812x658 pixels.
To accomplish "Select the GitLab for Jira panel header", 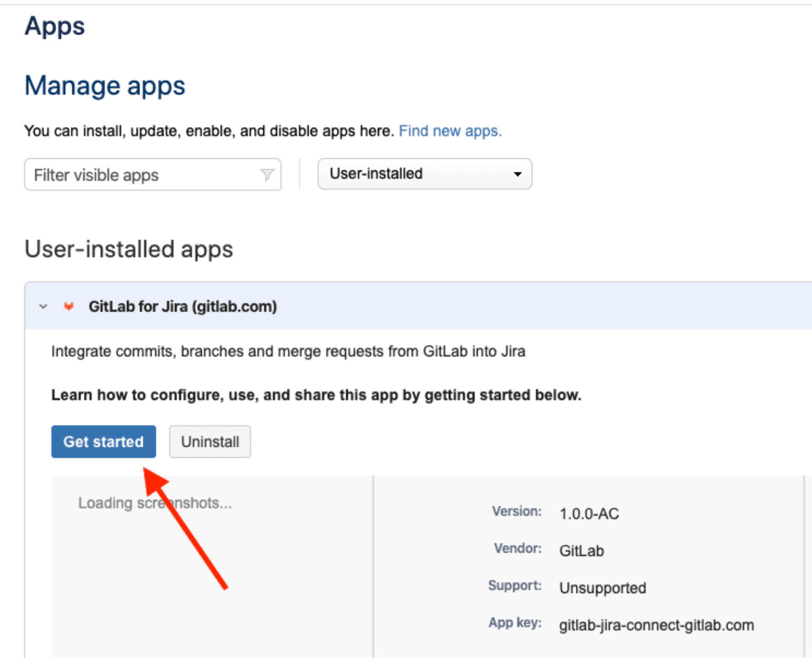I will tap(182, 306).
